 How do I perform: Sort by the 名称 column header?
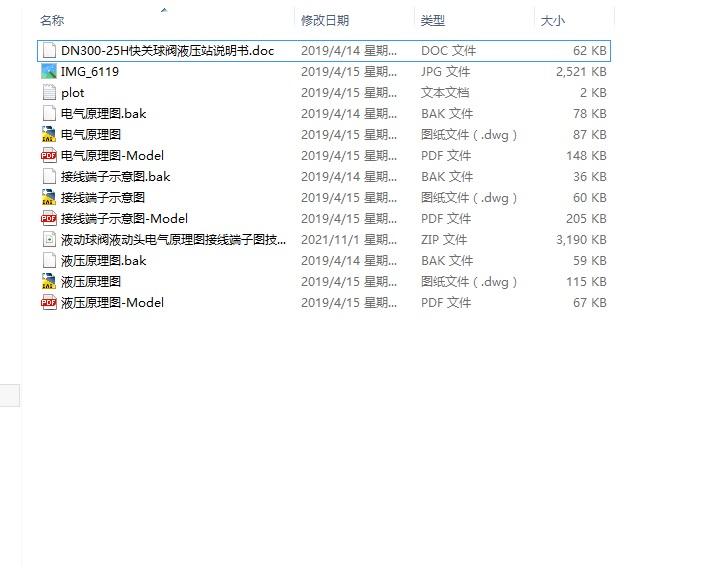52,21
